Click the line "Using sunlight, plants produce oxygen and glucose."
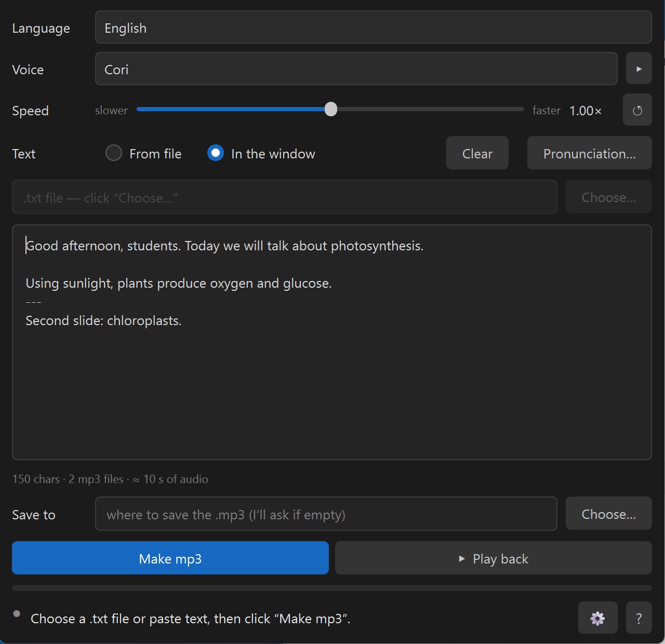The height and width of the screenshot is (644, 665). [x=179, y=283]
